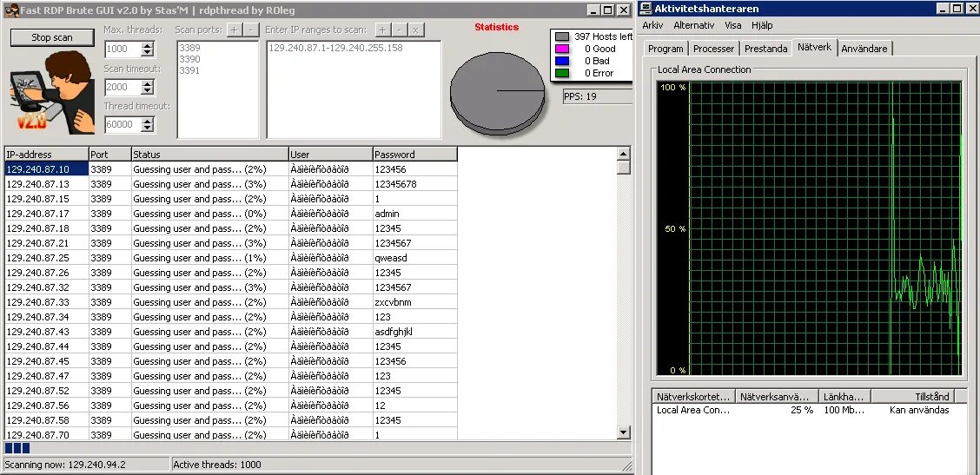Decrease Max. threads spinner down arrow
This screenshot has height=475, width=980.
[x=147, y=53]
